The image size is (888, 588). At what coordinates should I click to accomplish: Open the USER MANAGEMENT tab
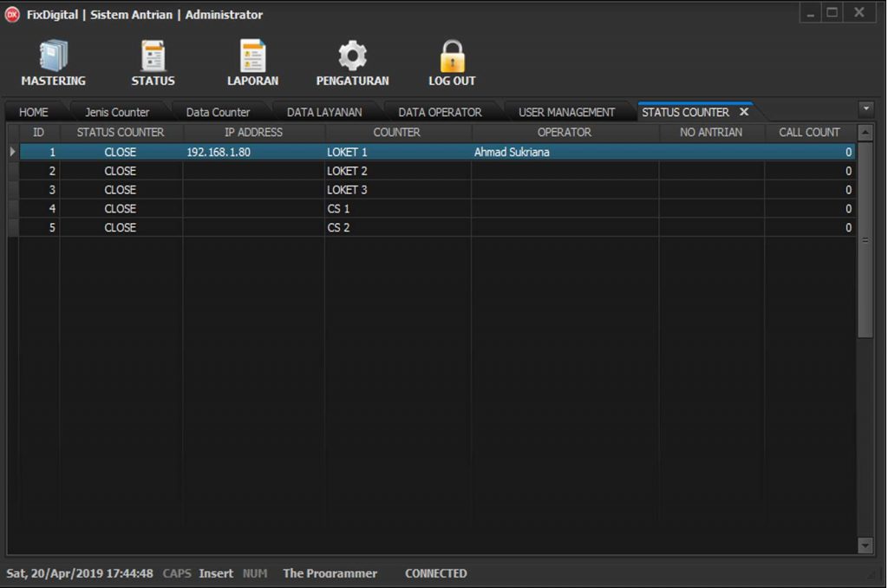(566, 112)
